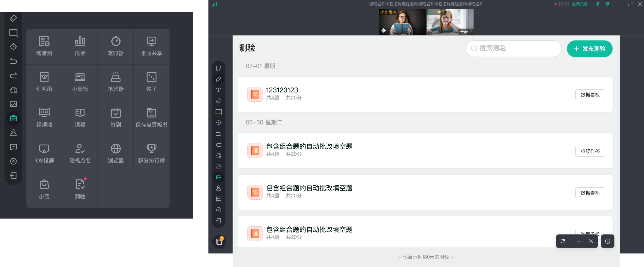Open the pages icon with badge 1
Screen dimensions: 644x267
click(x=219, y=242)
